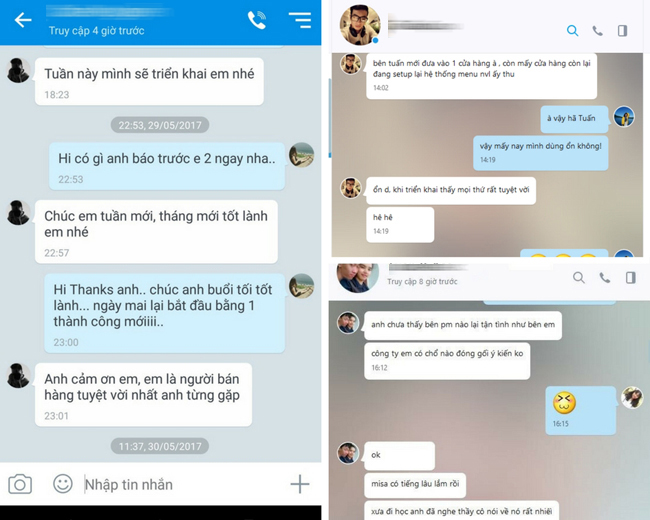
Task: Tap the plus icon for more attachments
Action: point(300,484)
